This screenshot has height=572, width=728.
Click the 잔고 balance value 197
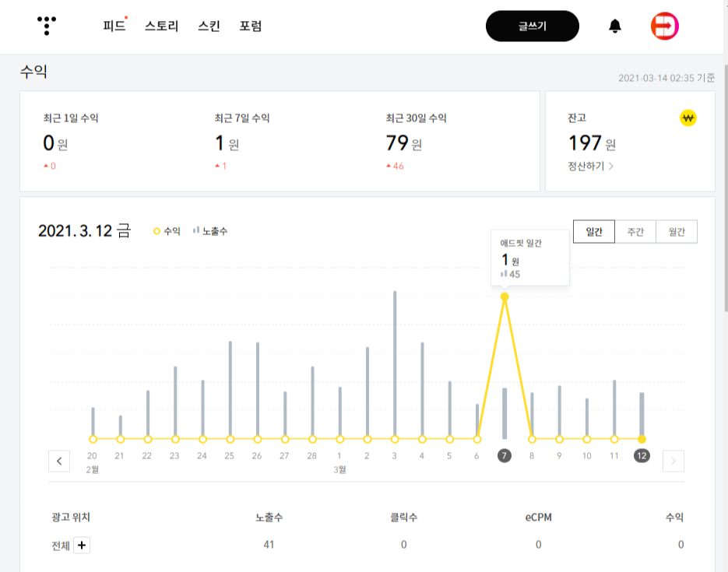[585, 143]
